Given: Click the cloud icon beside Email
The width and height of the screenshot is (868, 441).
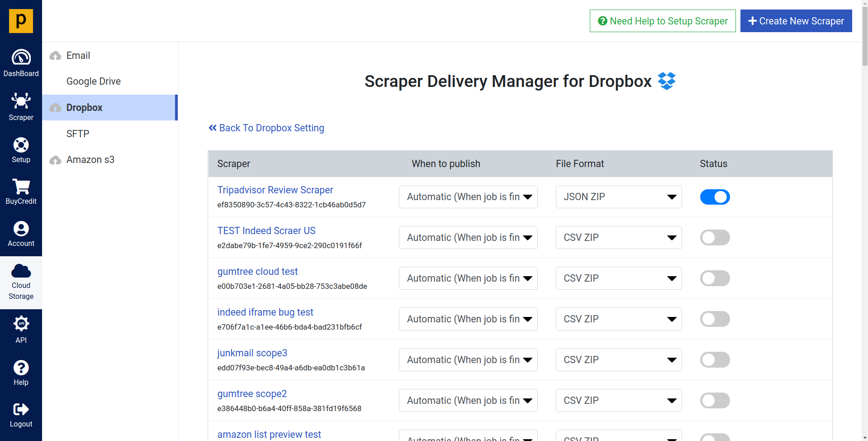Looking at the screenshot, I should [55, 56].
